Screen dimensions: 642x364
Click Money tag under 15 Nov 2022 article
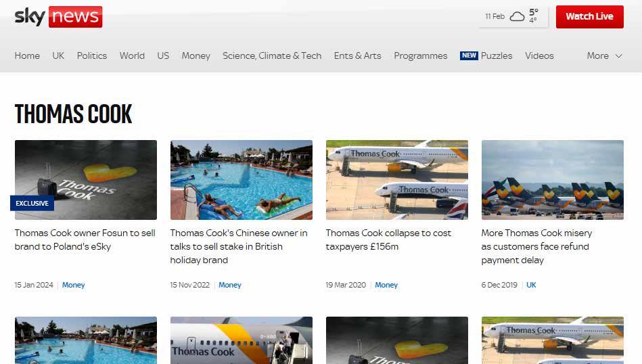[x=230, y=285]
